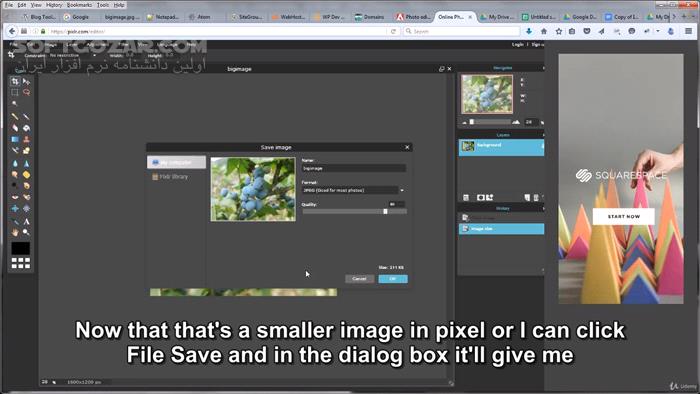
Task: Select the Brush tool
Action: coord(26,116)
